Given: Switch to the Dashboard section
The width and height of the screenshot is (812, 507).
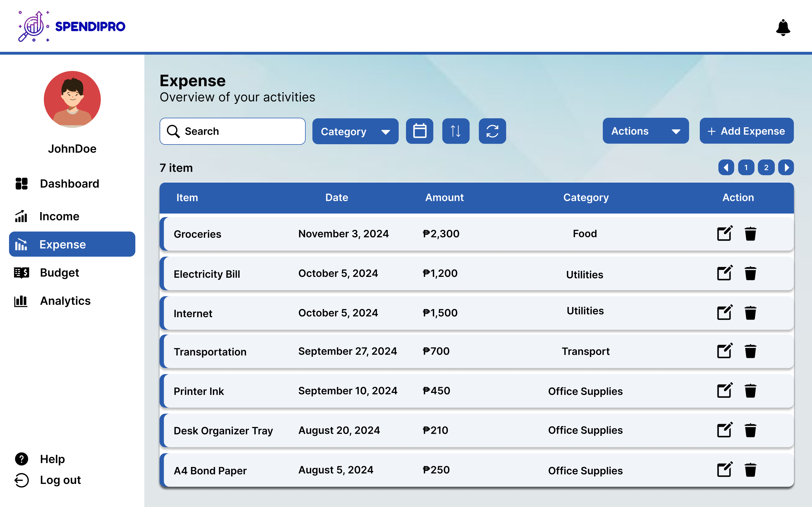Looking at the screenshot, I should 69,184.
